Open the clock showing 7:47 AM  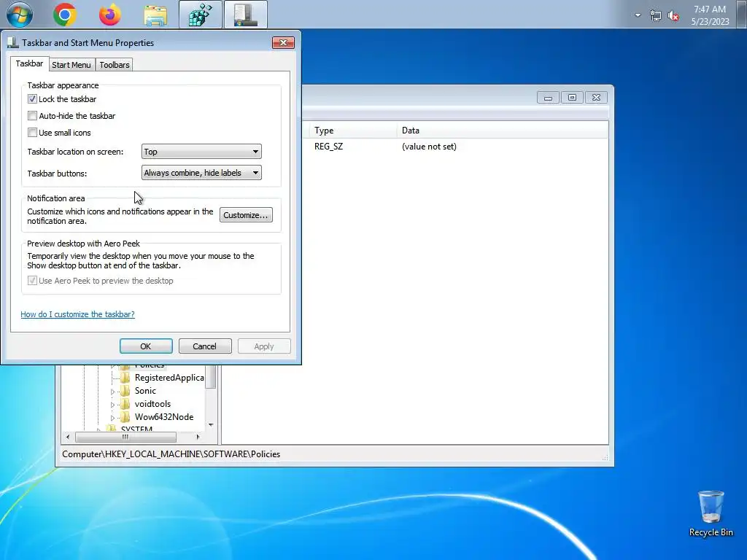pyautogui.click(x=710, y=15)
